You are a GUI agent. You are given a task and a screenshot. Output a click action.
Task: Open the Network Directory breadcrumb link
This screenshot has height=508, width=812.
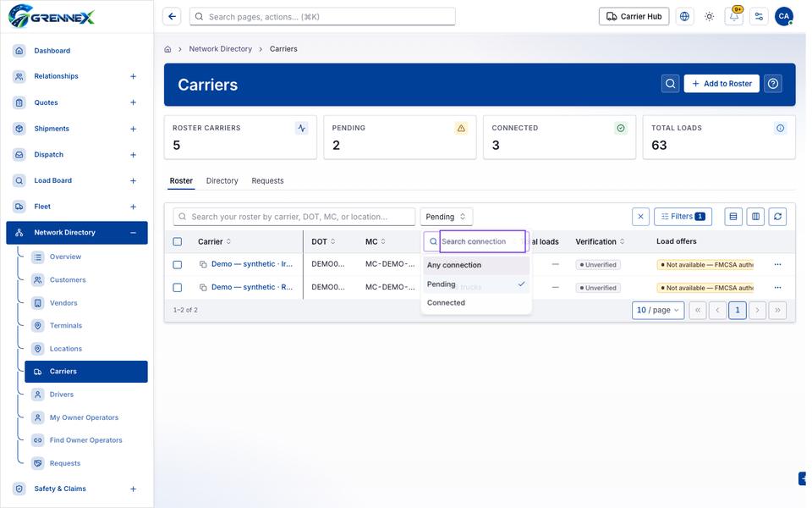pyautogui.click(x=221, y=49)
